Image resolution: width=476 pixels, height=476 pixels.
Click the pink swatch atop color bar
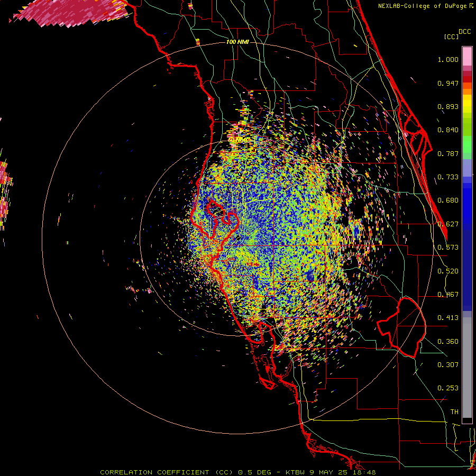coord(467,57)
